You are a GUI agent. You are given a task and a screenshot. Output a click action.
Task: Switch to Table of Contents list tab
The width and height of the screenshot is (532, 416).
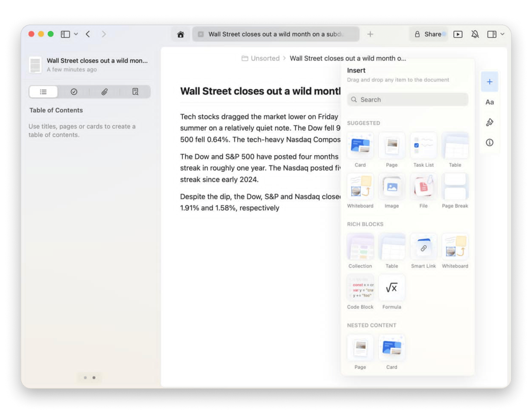pyautogui.click(x=43, y=92)
